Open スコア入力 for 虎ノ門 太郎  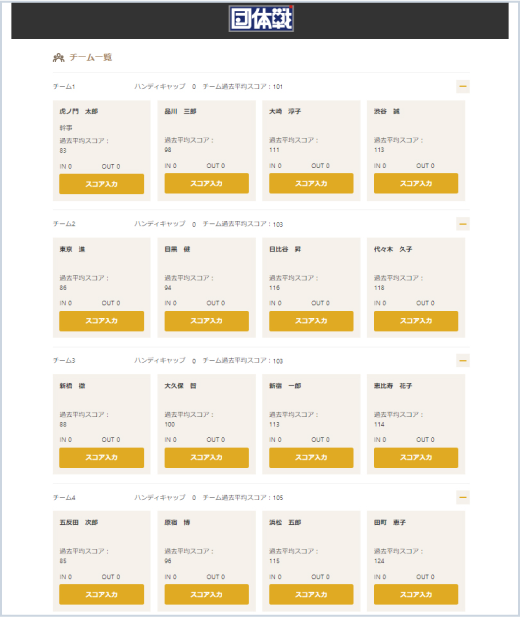tap(102, 184)
